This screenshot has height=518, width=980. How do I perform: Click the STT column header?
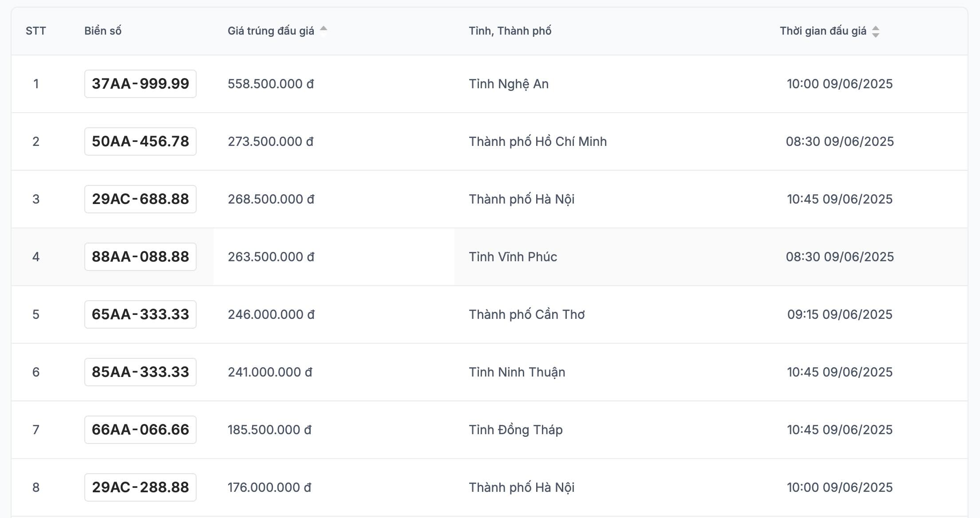tap(36, 31)
